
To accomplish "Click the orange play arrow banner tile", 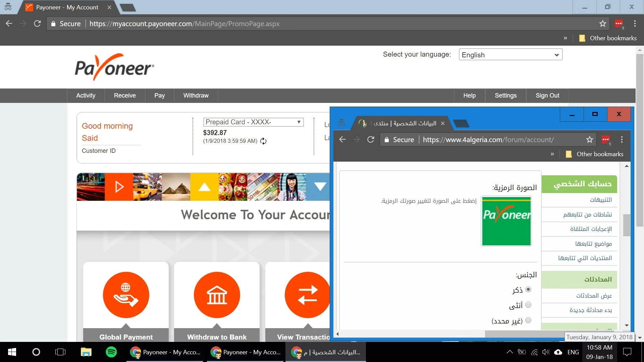I will (x=119, y=187).
